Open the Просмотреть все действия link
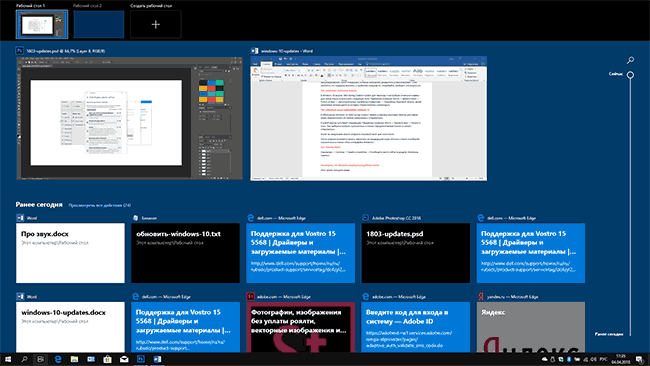The width and height of the screenshot is (650, 366). click(x=99, y=205)
